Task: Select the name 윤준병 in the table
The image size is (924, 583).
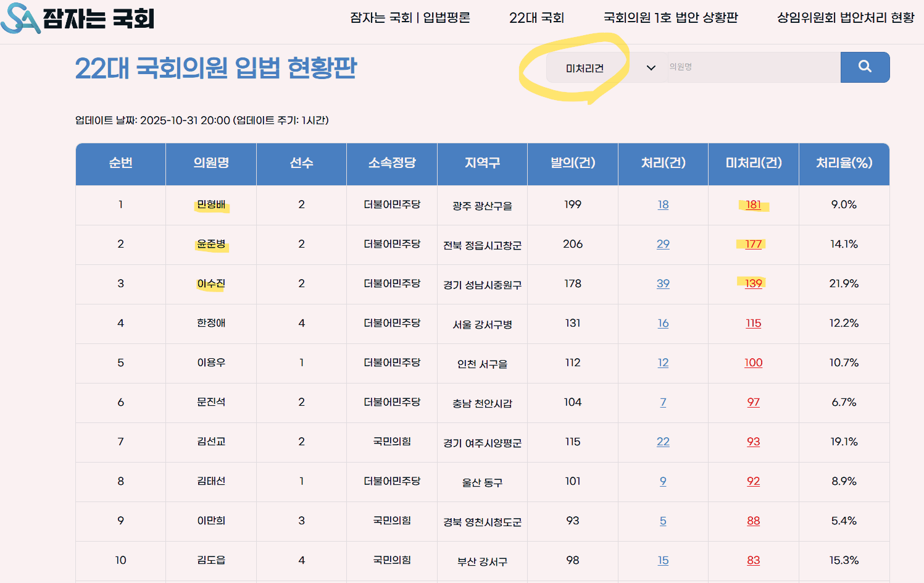Action: [x=211, y=244]
